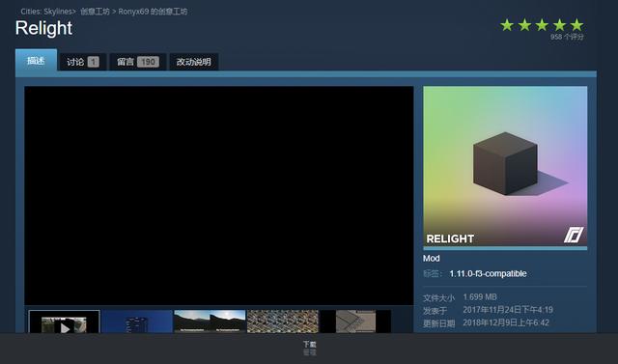The image size is (618, 364).
Task: Select the aerial city blocks thumbnail
Action: (x=283, y=322)
